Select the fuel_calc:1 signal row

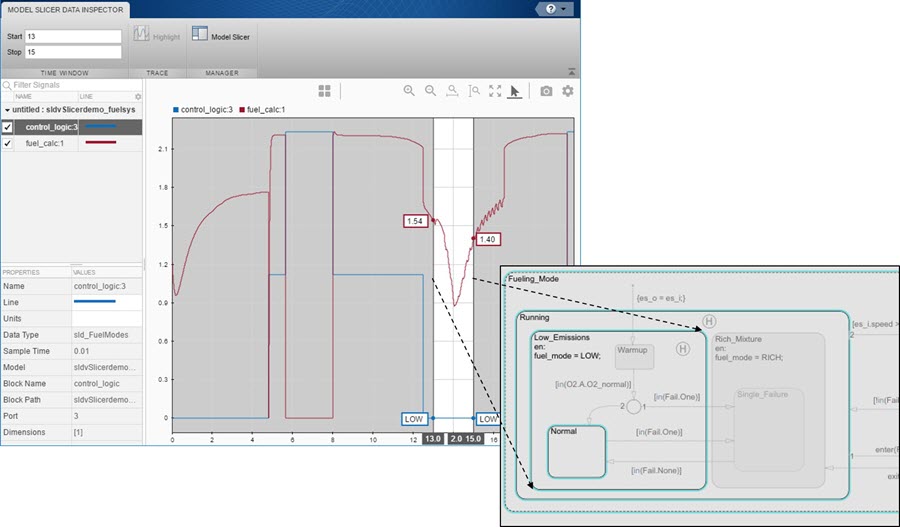72,143
